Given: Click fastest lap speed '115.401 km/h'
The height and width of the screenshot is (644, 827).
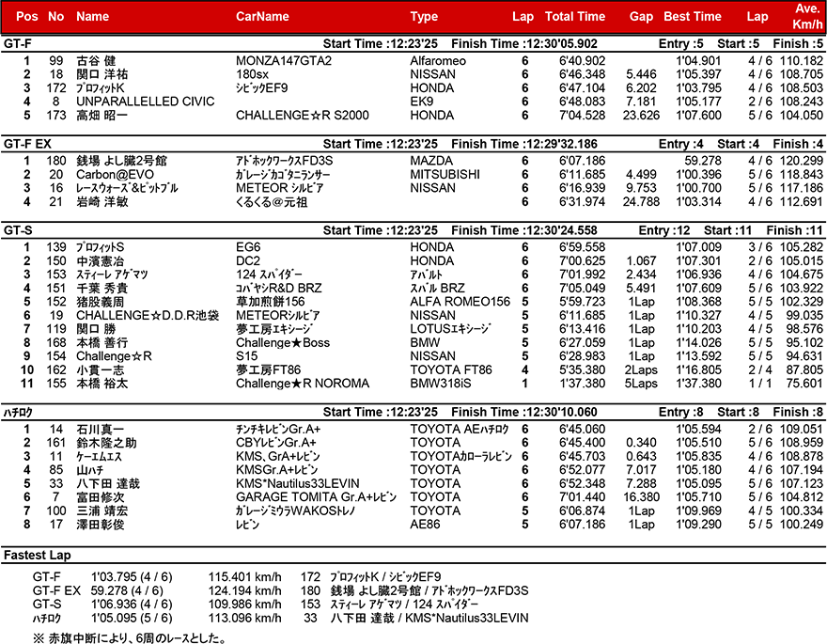Looking at the screenshot, I should [244, 577].
